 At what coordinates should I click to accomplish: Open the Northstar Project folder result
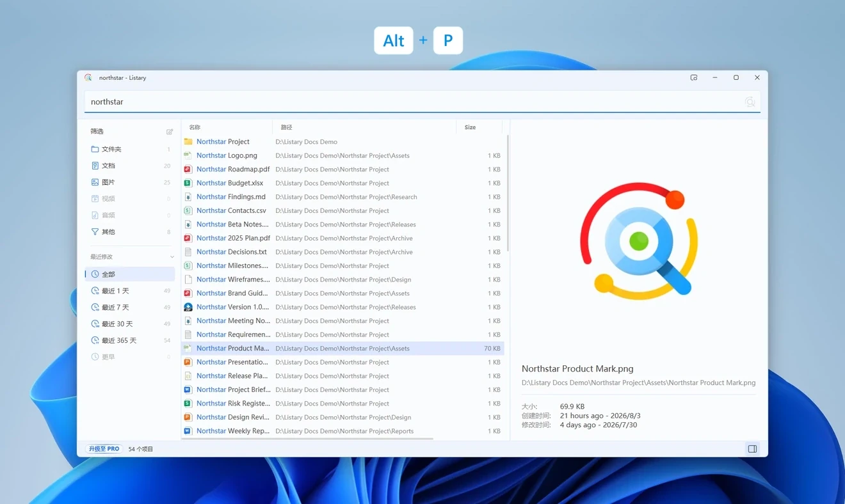tap(342, 142)
